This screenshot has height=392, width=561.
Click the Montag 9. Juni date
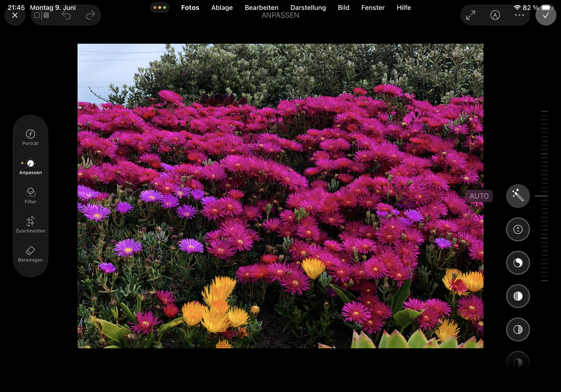(53, 8)
